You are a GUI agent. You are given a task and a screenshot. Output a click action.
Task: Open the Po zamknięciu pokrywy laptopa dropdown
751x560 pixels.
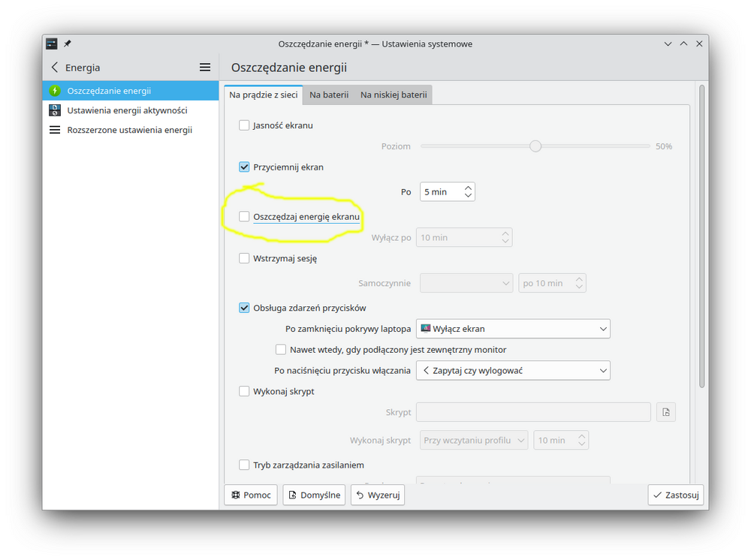513,329
